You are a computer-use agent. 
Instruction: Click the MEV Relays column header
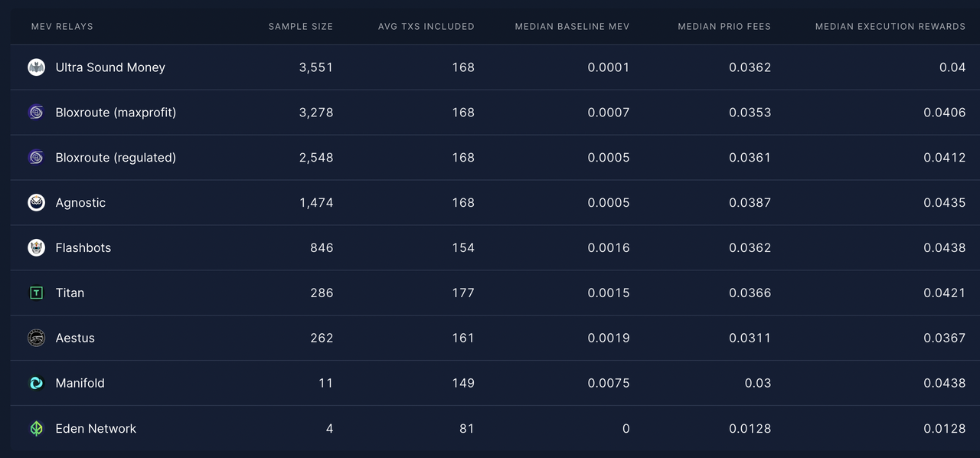62,27
